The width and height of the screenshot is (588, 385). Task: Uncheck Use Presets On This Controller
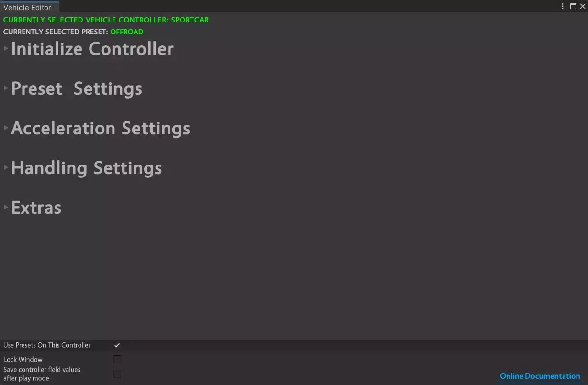point(117,344)
